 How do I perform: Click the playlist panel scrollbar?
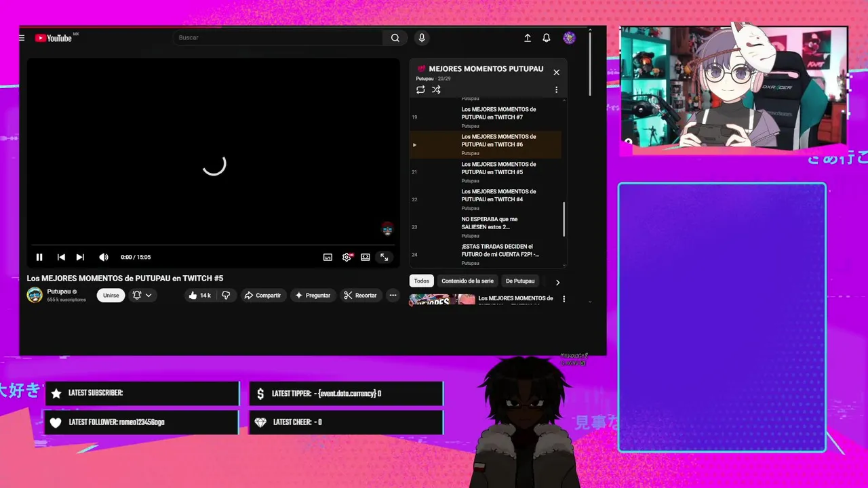coord(564,219)
